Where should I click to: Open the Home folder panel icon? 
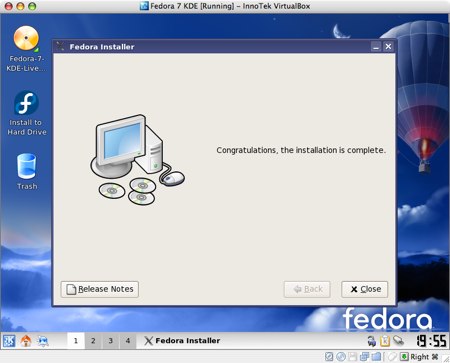[26, 341]
